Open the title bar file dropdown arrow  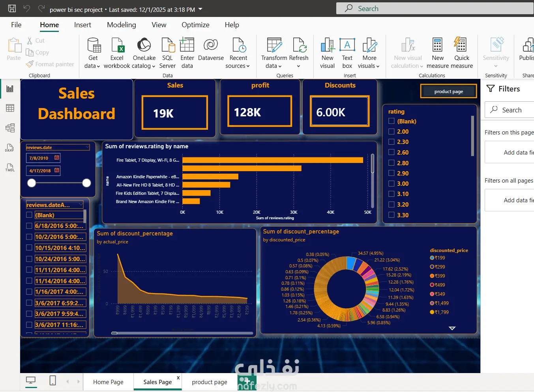200,9
